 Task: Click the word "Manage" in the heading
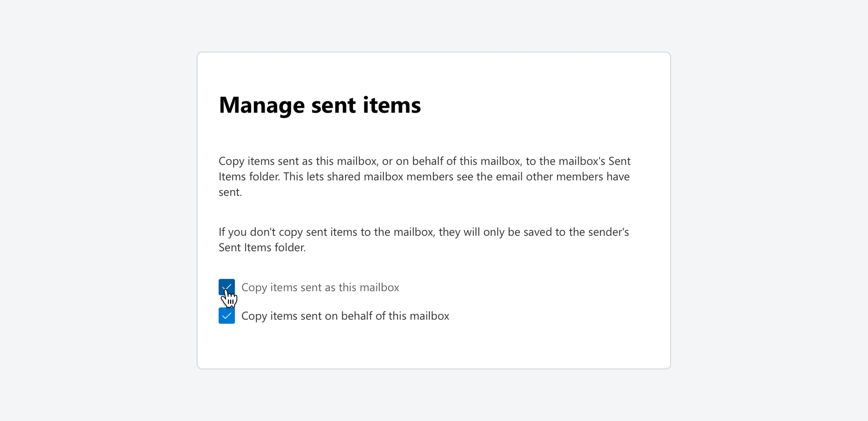point(262,105)
